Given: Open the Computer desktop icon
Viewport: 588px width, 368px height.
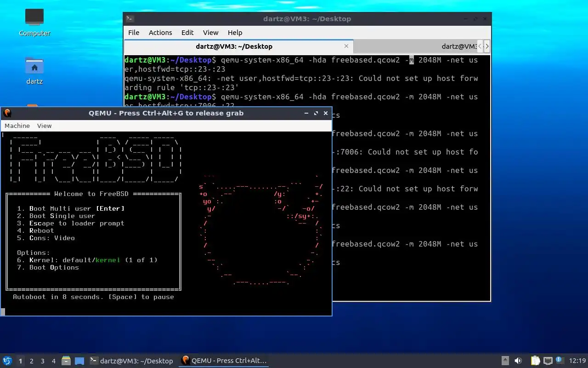Looking at the screenshot, I should 34,22.
